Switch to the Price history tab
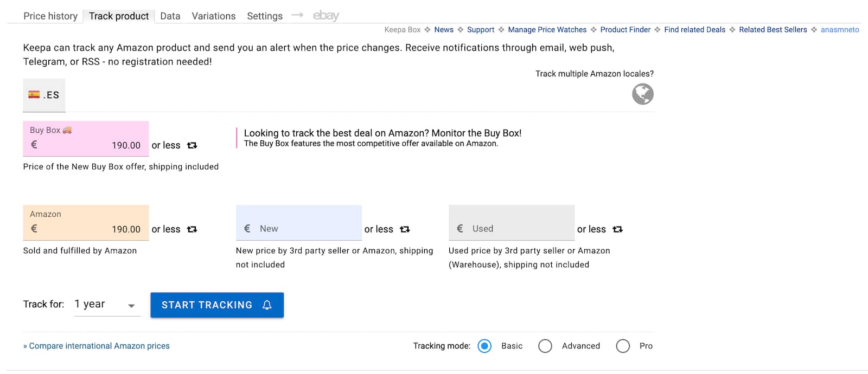This screenshot has height=374, width=868. pos(50,16)
